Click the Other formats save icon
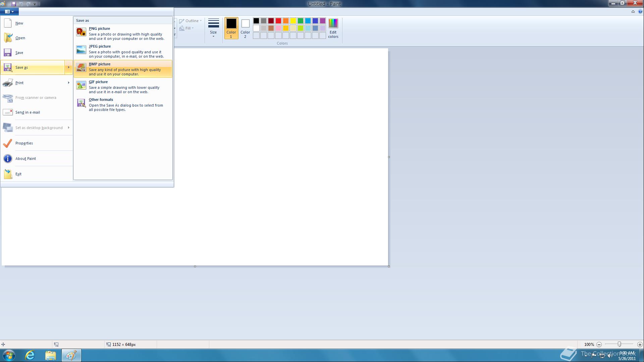The height and width of the screenshot is (362, 644). (x=81, y=103)
